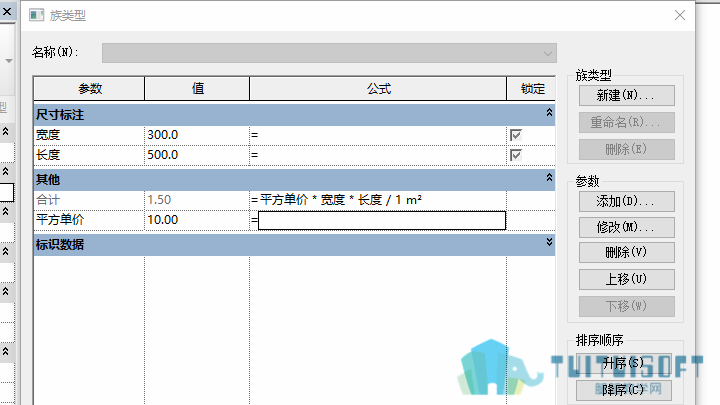Toggle the lock checkbox for 宽度

[x=516, y=135]
